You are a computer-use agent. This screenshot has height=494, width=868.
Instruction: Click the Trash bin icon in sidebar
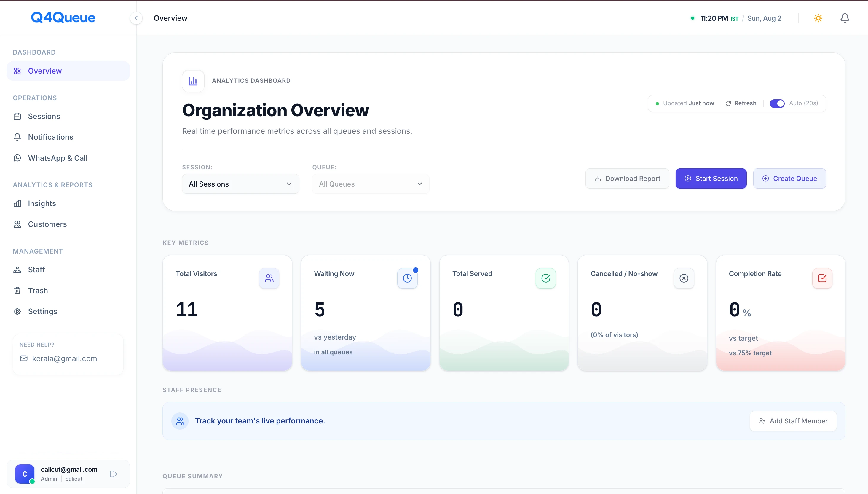tap(17, 291)
